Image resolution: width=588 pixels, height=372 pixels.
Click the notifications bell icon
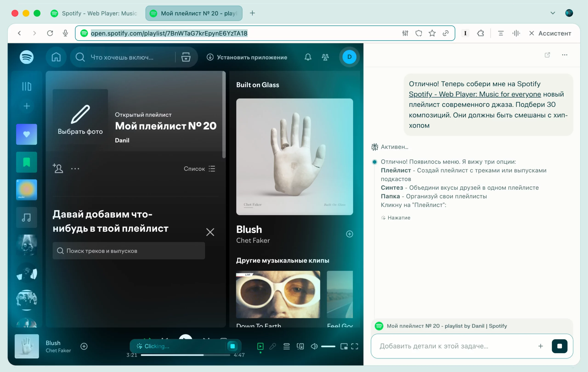[x=308, y=57]
